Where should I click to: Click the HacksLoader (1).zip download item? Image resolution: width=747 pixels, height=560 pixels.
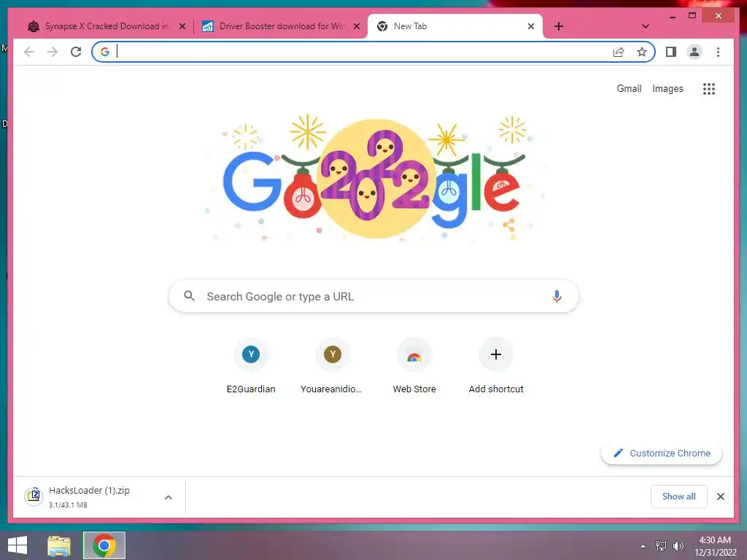coord(98,497)
